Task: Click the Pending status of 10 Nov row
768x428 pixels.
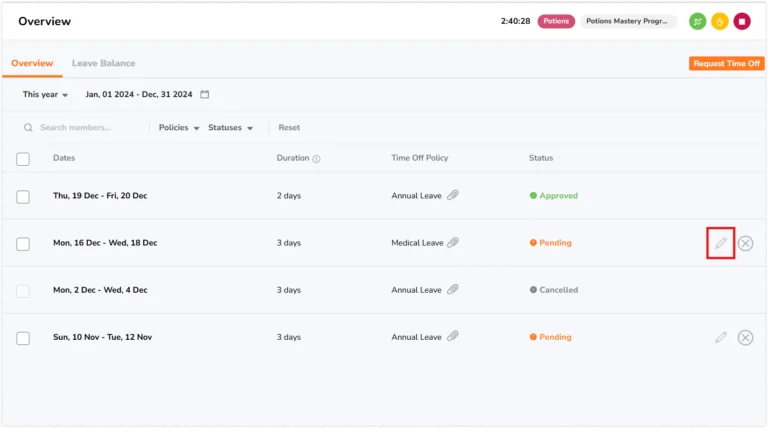Action: click(551, 337)
